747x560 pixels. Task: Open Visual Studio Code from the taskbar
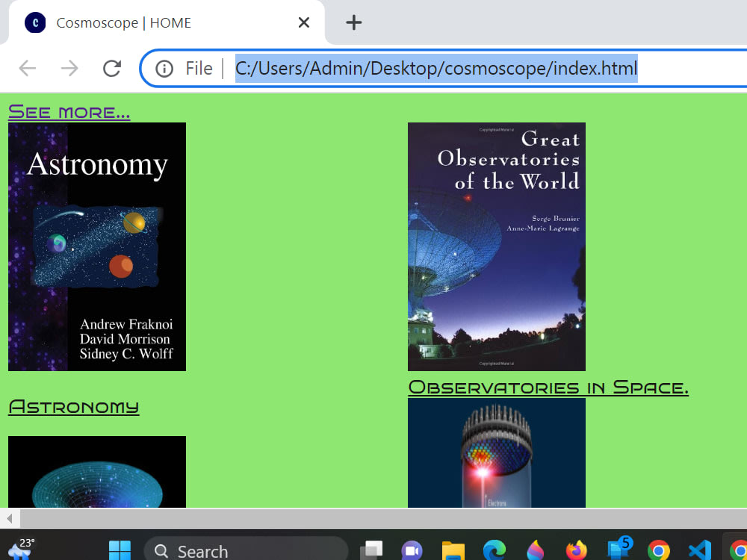click(x=700, y=551)
